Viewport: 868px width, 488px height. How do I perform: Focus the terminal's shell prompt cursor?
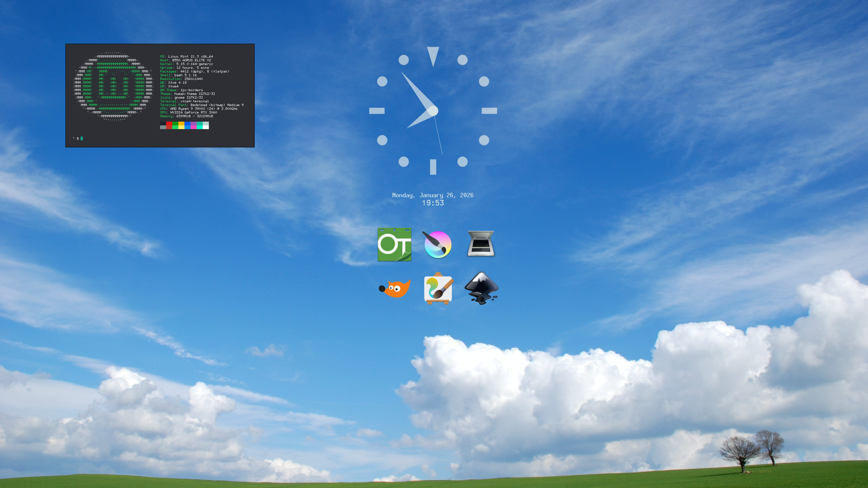point(82,138)
